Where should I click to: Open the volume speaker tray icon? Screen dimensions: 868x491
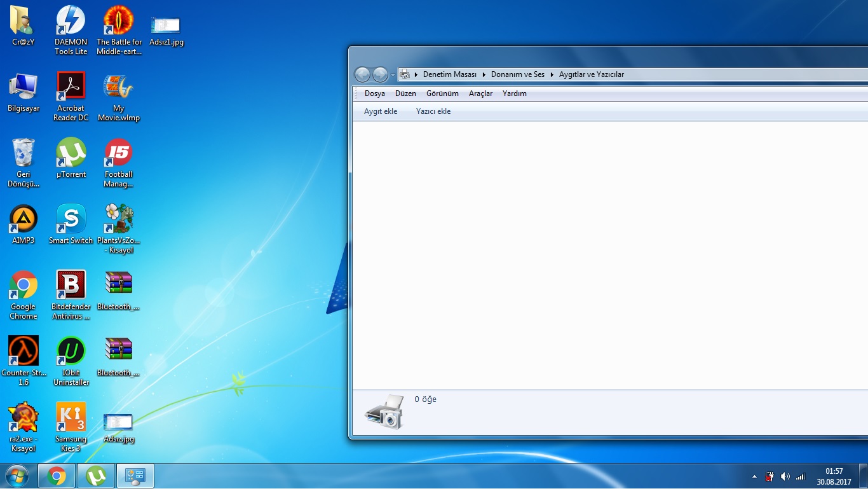coord(785,476)
